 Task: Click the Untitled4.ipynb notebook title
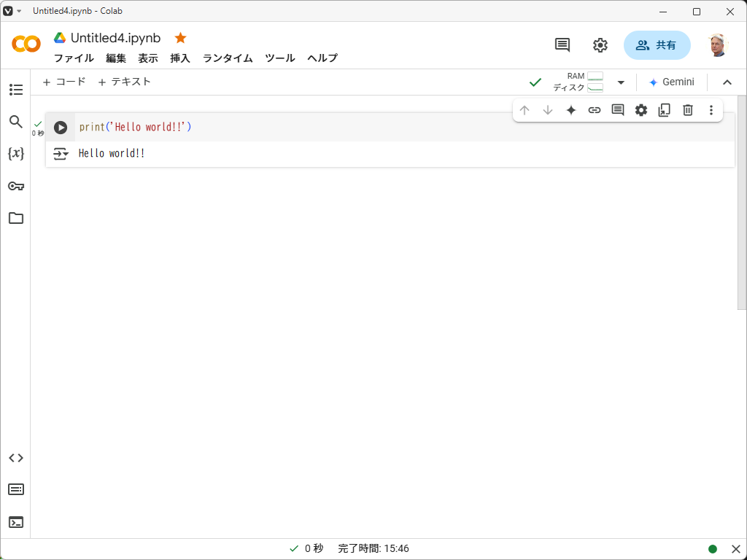pyautogui.click(x=116, y=38)
